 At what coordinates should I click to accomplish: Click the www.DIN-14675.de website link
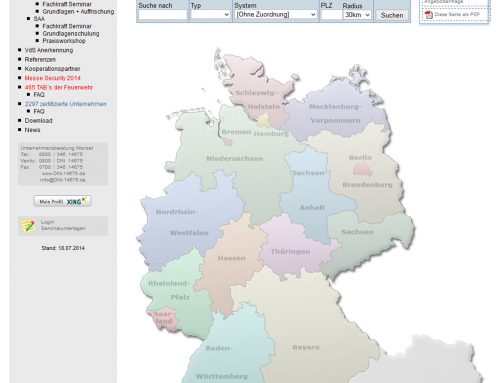[63, 173]
